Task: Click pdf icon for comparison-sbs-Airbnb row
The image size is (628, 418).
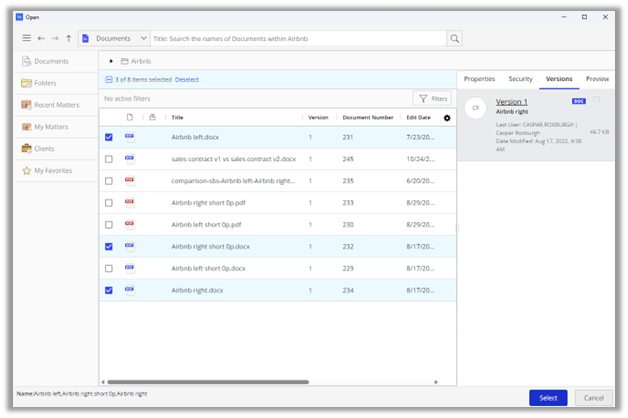Action: 129,181
